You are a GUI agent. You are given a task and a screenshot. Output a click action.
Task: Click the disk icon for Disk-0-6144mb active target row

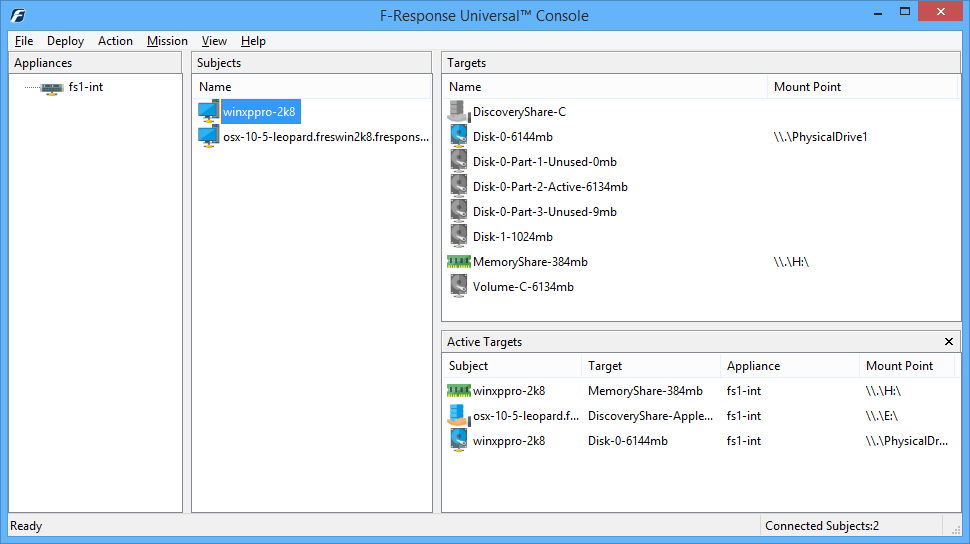458,441
